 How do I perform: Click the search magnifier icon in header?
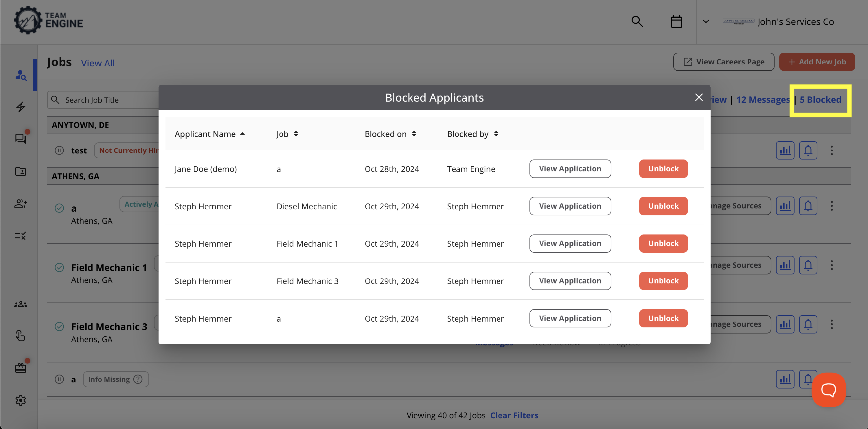[637, 22]
